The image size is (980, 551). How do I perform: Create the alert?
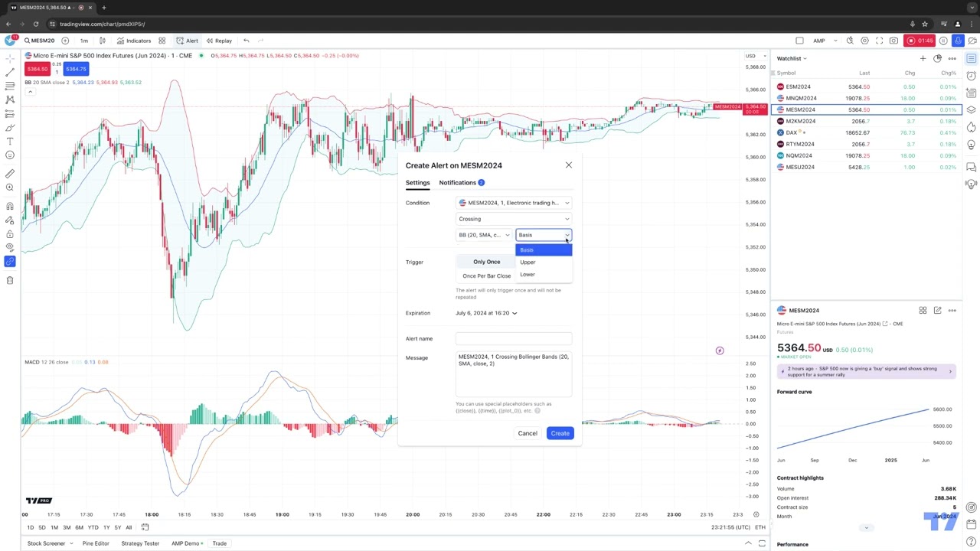[560, 433]
